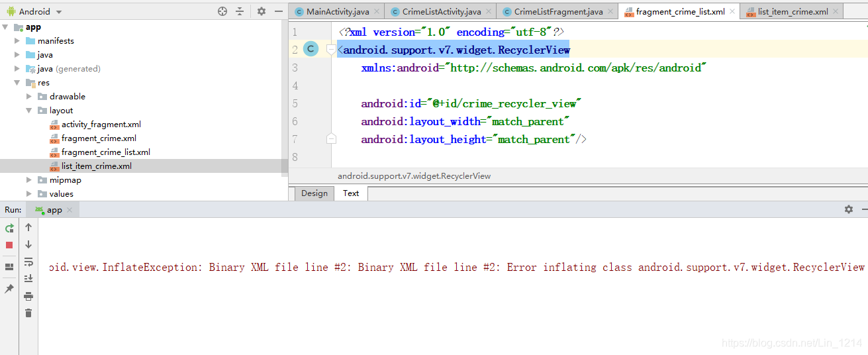Switch to MainActivity.java tab
The height and width of the screenshot is (355, 868).
click(x=337, y=11)
